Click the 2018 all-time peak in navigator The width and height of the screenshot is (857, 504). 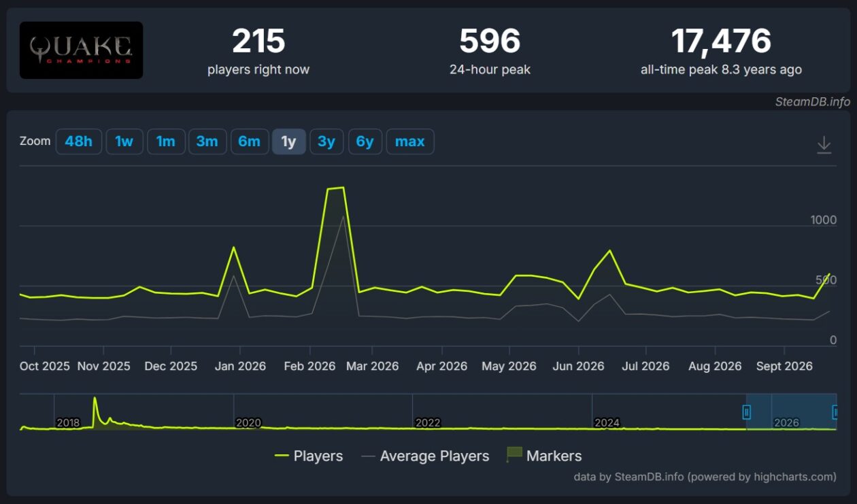click(x=95, y=398)
